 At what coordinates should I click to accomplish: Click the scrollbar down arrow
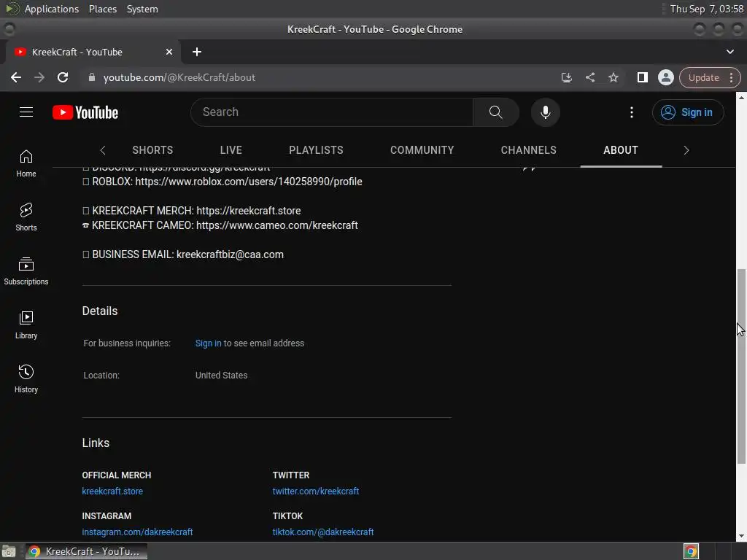(741, 536)
